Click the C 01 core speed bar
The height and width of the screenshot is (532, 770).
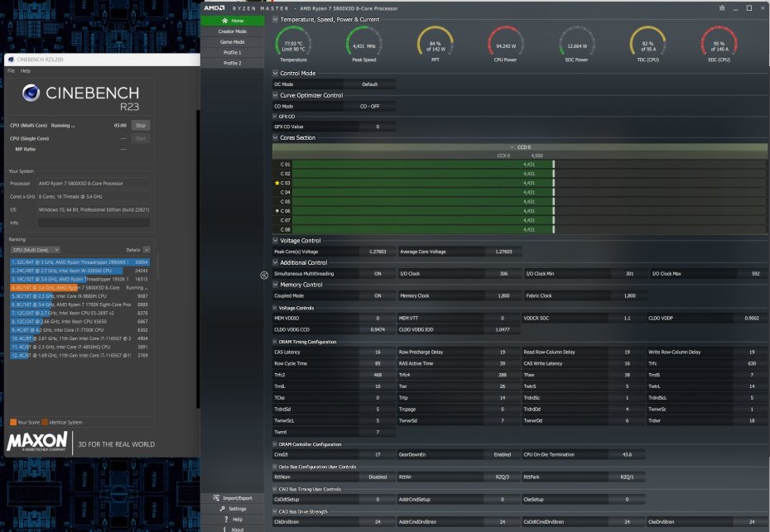[x=422, y=164]
